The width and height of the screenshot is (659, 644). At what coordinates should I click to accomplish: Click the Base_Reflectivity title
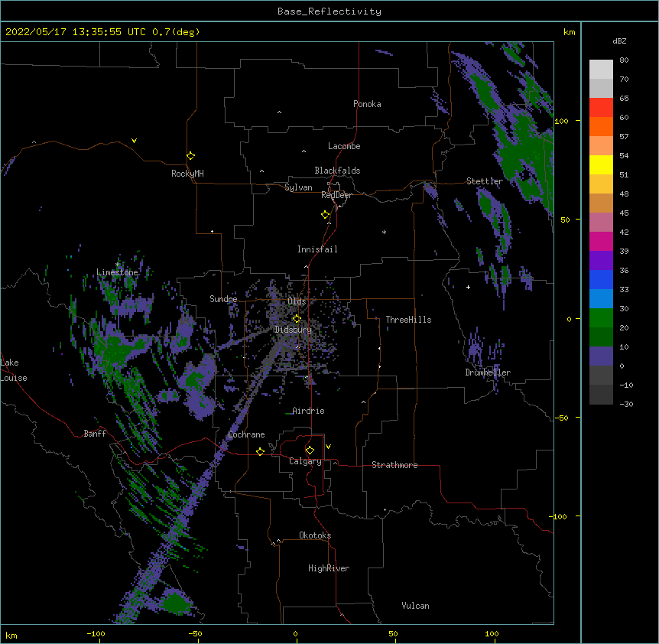329,11
